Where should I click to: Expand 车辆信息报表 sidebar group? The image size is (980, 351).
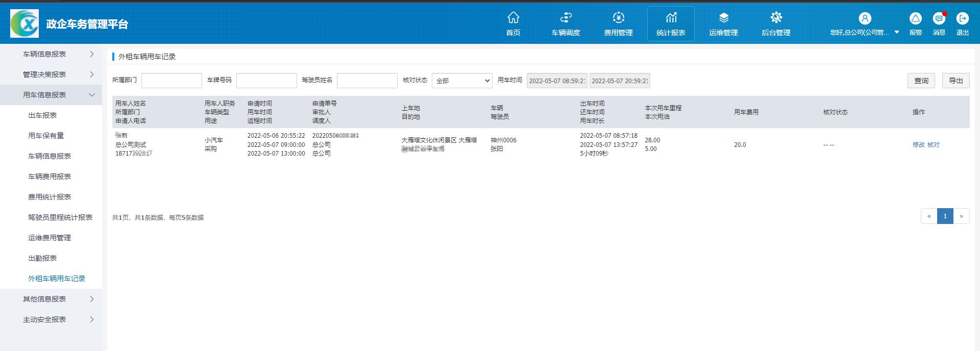click(51, 54)
